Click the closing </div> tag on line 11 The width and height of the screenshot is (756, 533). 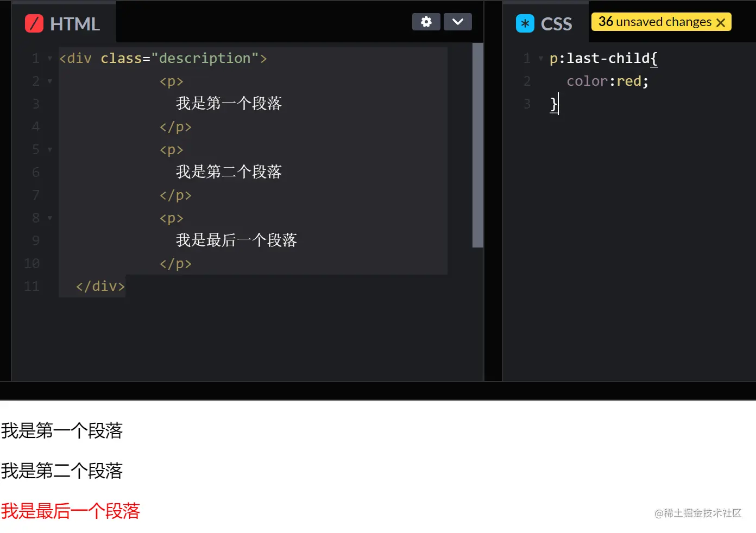coord(100,286)
